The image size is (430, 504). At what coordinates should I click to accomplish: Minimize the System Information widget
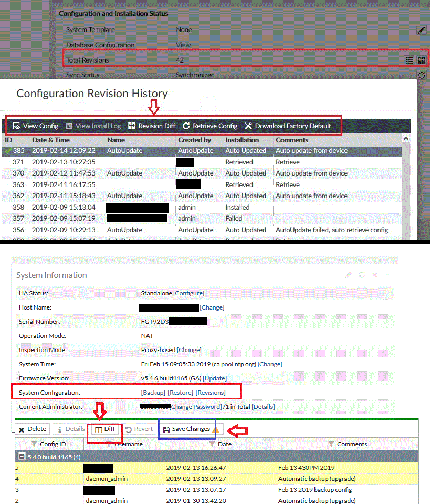pos(388,275)
